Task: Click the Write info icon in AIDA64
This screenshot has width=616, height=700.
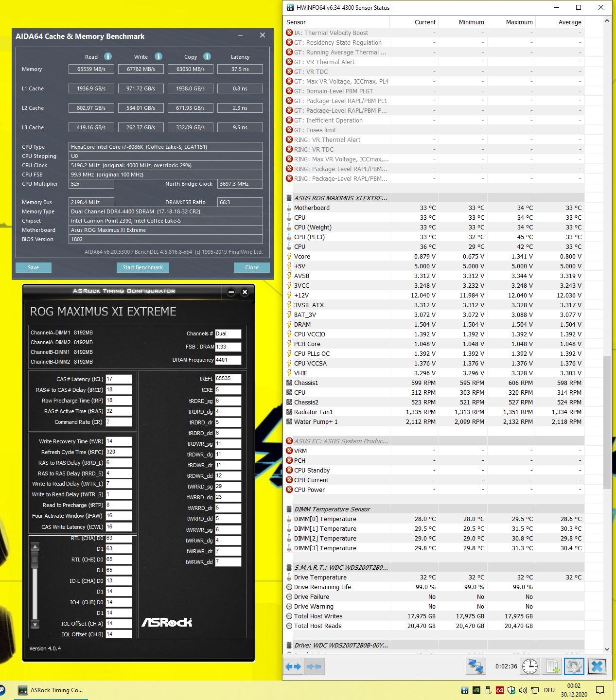Action: 158,56
